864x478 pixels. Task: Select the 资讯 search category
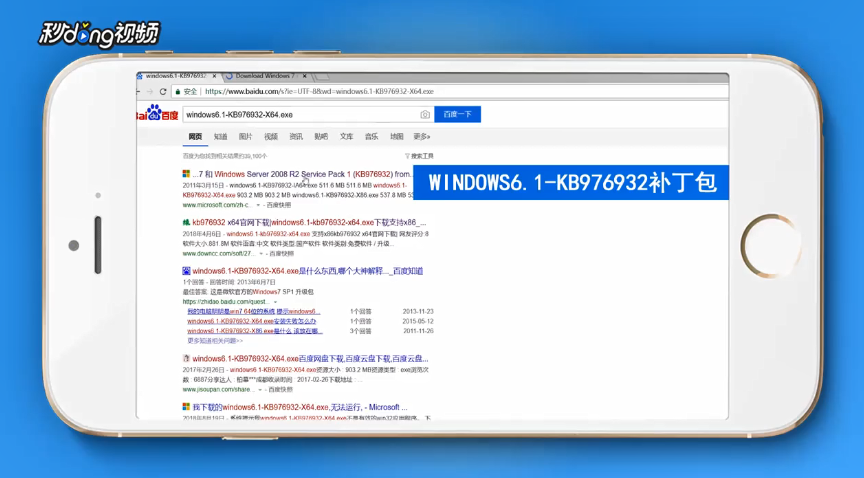(x=296, y=137)
